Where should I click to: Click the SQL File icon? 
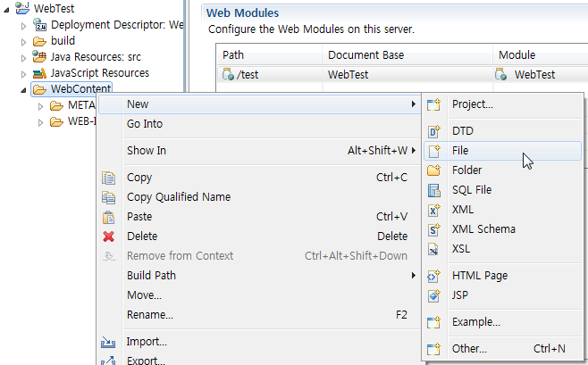[434, 191]
